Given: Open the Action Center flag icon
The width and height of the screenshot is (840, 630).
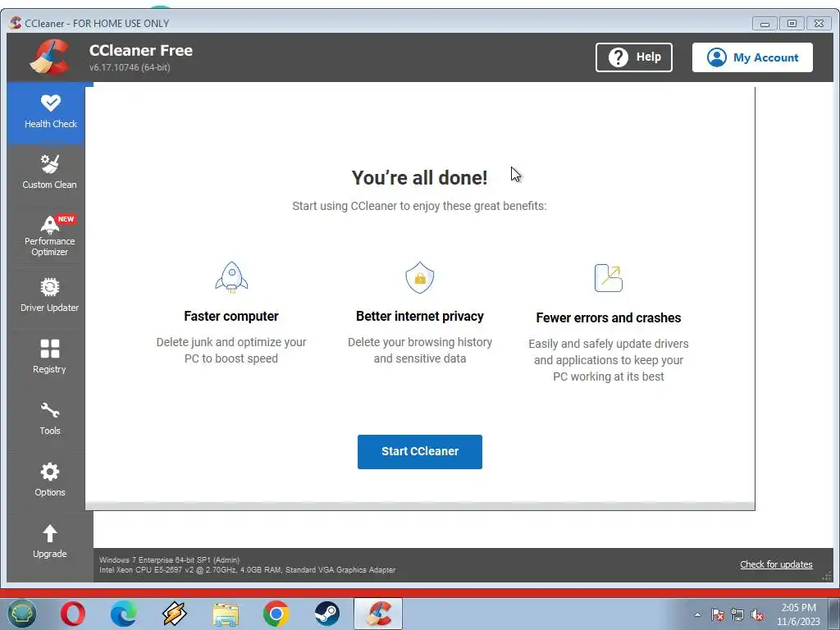Looking at the screenshot, I should click(x=718, y=614).
